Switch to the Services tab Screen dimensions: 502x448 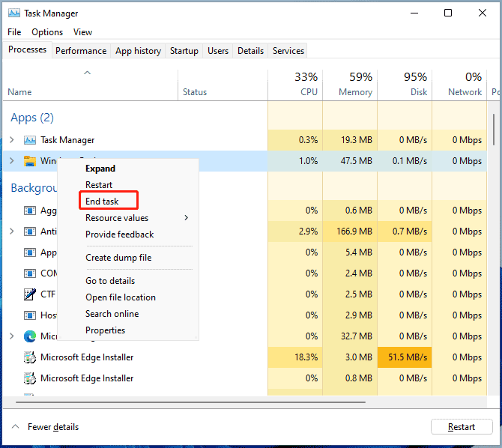[x=288, y=51]
